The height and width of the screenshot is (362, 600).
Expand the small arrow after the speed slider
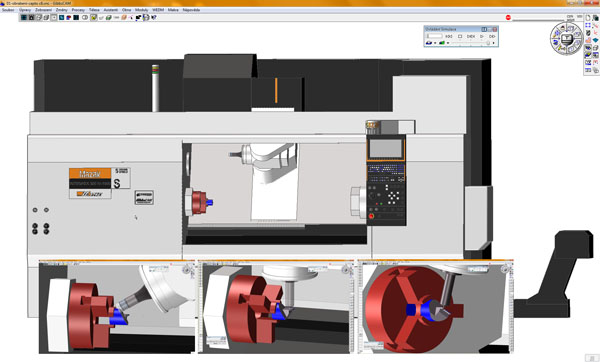pos(493,43)
